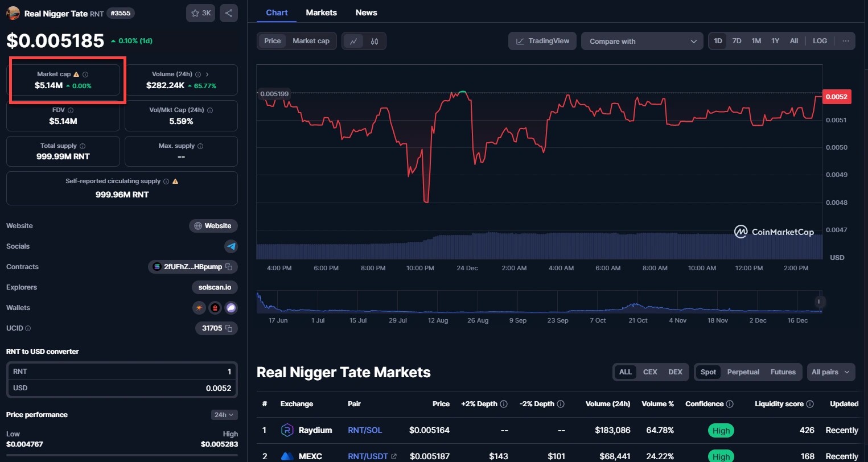Expand the All pairs dropdown
Screen dimensions: 868x462
(x=830, y=372)
